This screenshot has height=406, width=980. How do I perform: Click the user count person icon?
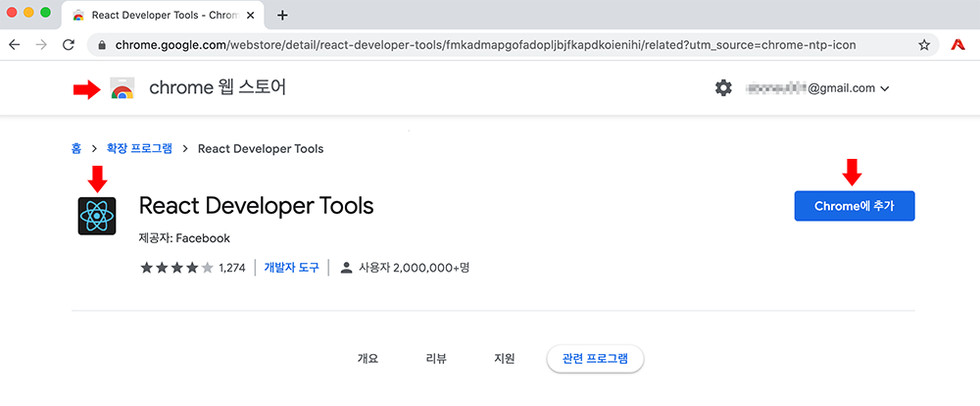tap(346, 269)
